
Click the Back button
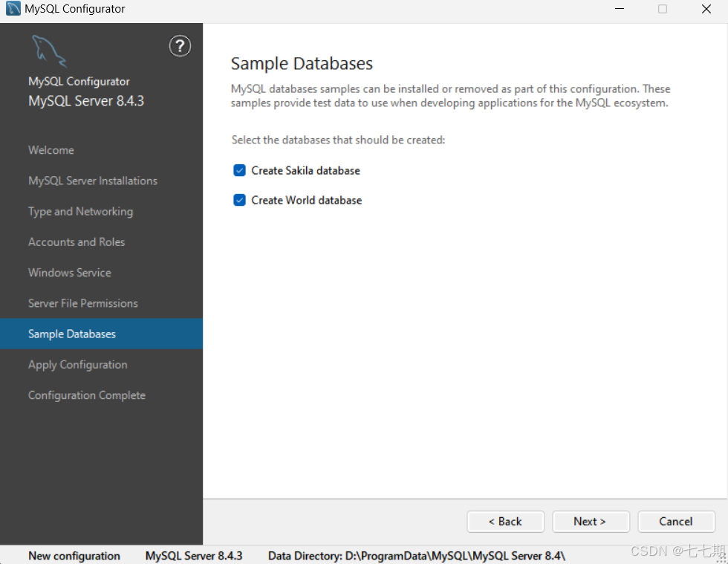505,522
